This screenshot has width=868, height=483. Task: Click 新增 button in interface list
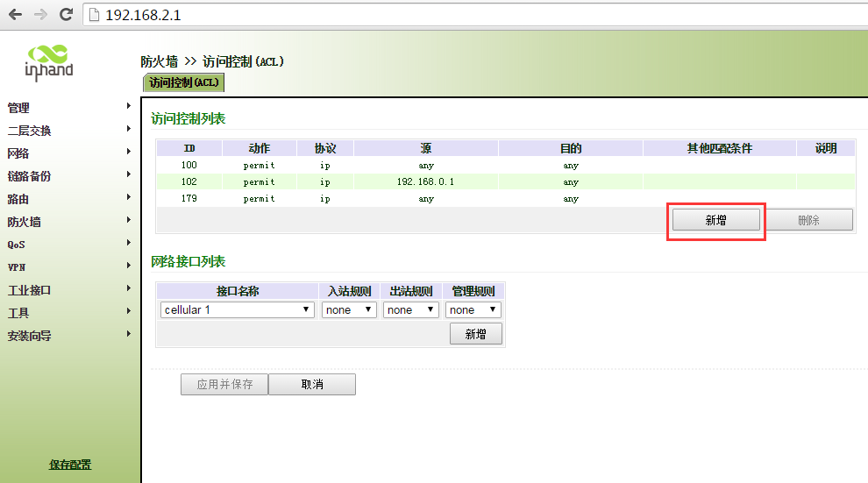click(475, 334)
